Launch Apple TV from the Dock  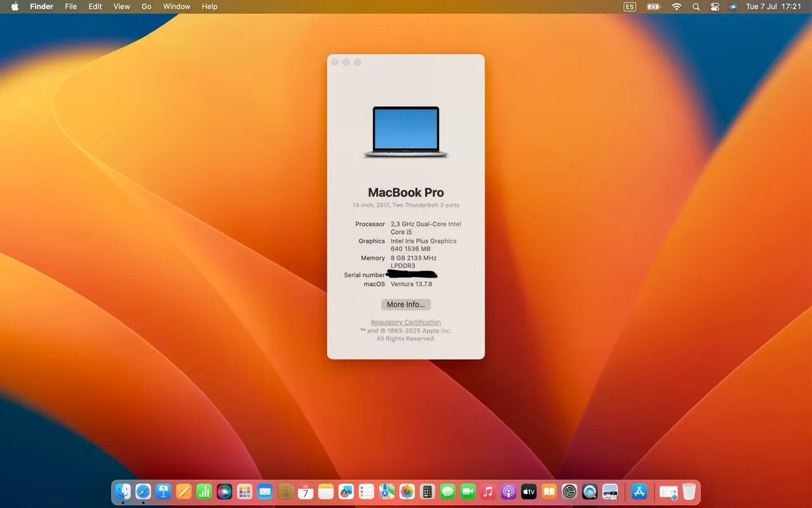529,491
